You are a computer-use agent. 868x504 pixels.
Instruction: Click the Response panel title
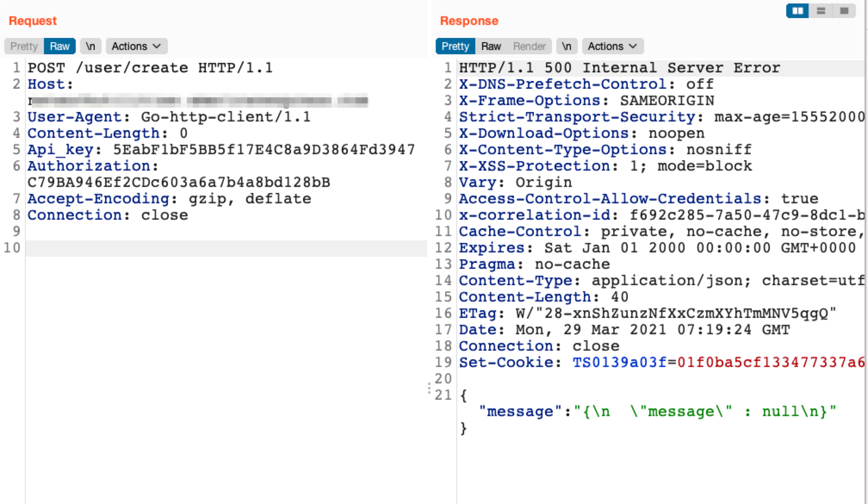(x=469, y=21)
